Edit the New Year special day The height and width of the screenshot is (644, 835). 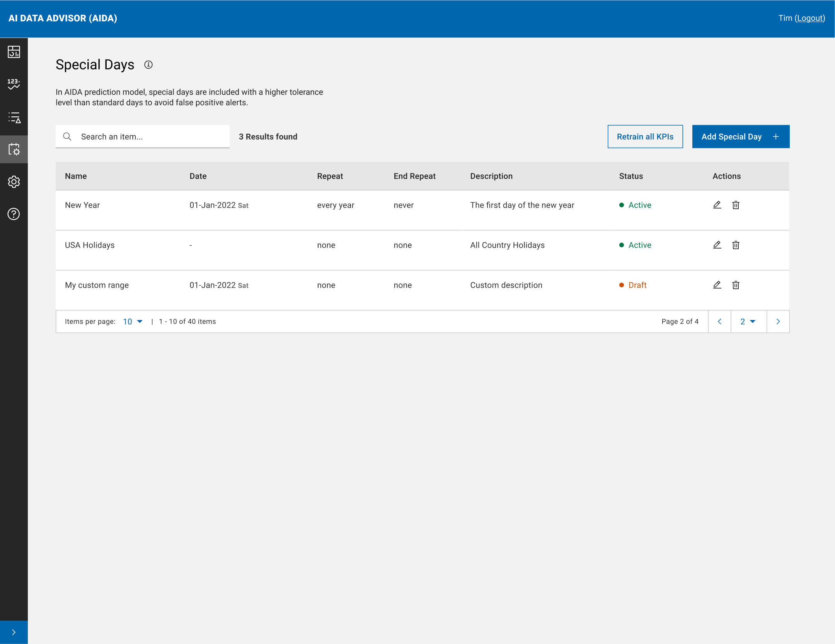pos(717,205)
